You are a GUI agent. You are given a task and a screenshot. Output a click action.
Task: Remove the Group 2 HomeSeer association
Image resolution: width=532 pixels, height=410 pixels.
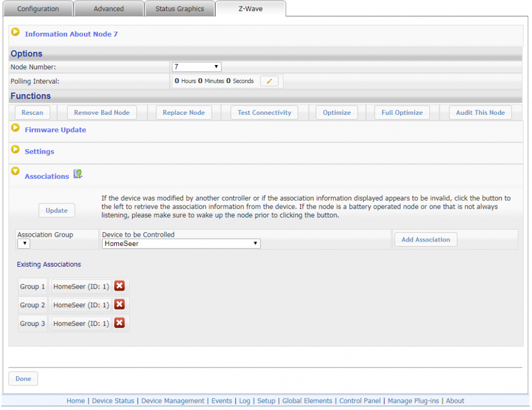[x=120, y=304]
